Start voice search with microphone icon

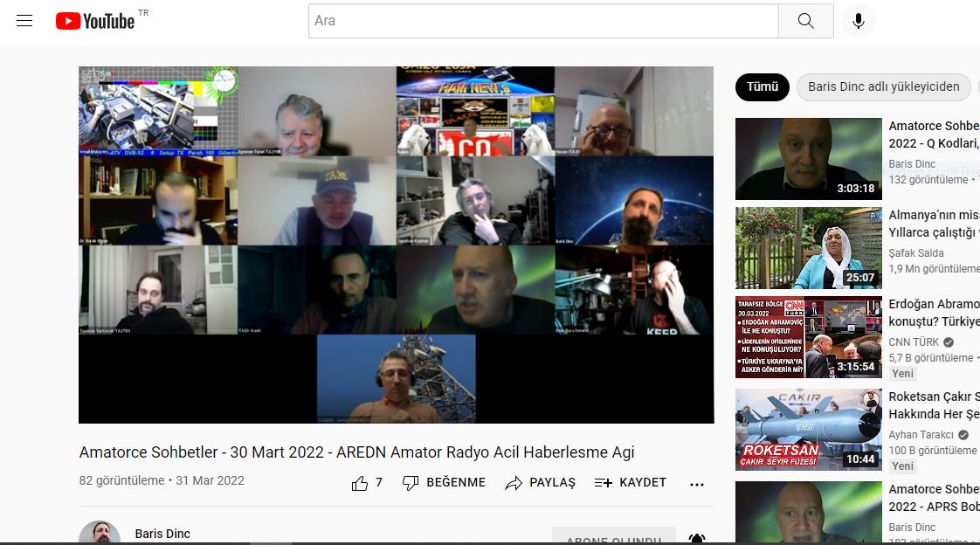858,21
